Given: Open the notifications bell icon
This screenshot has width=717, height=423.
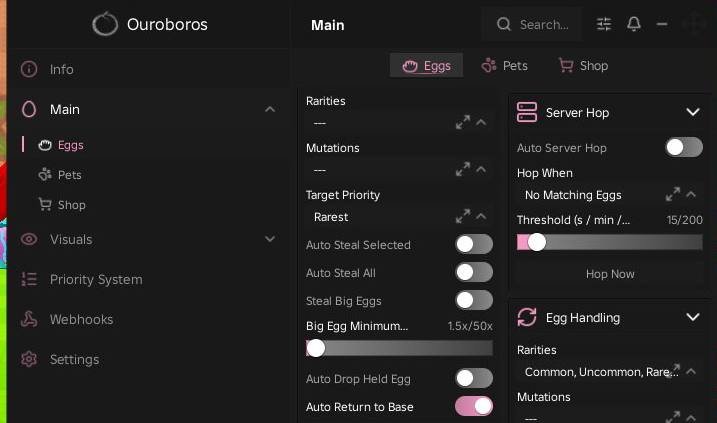Looking at the screenshot, I should tap(634, 24).
